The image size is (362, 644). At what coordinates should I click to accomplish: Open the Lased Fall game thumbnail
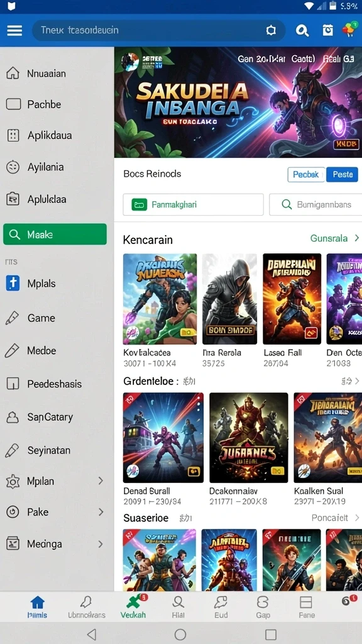292,299
